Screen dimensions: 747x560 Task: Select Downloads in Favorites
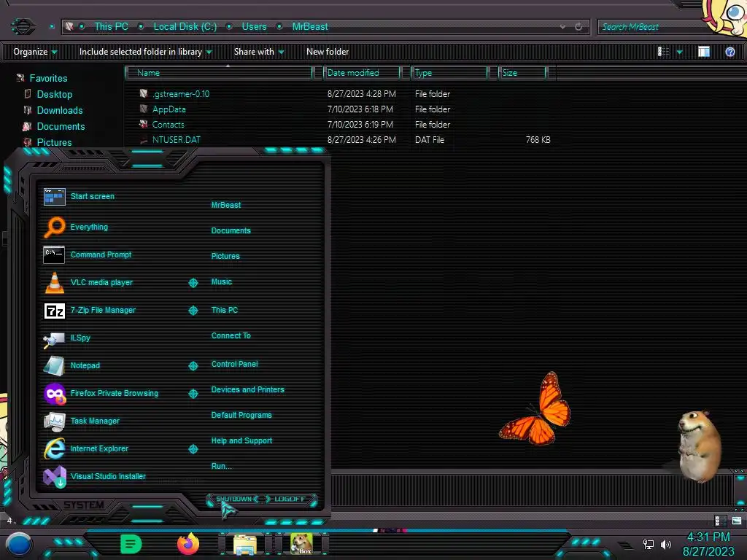[x=60, y=111]
